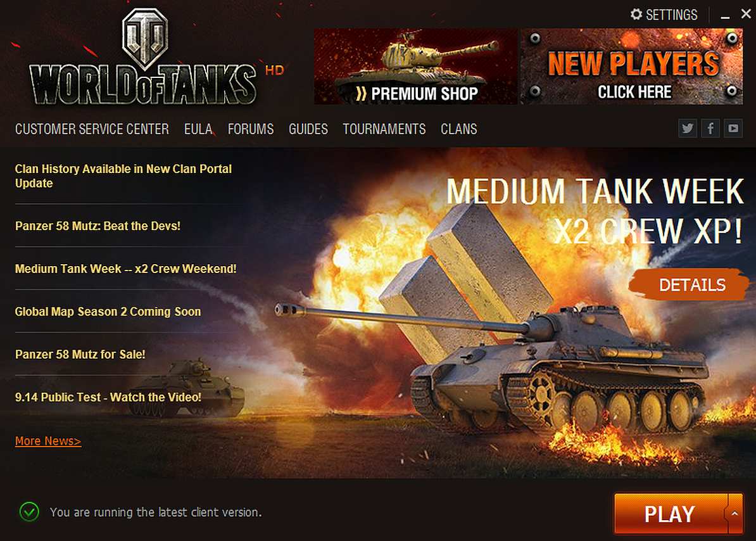Open the EULA menu item

click(198, 129)
